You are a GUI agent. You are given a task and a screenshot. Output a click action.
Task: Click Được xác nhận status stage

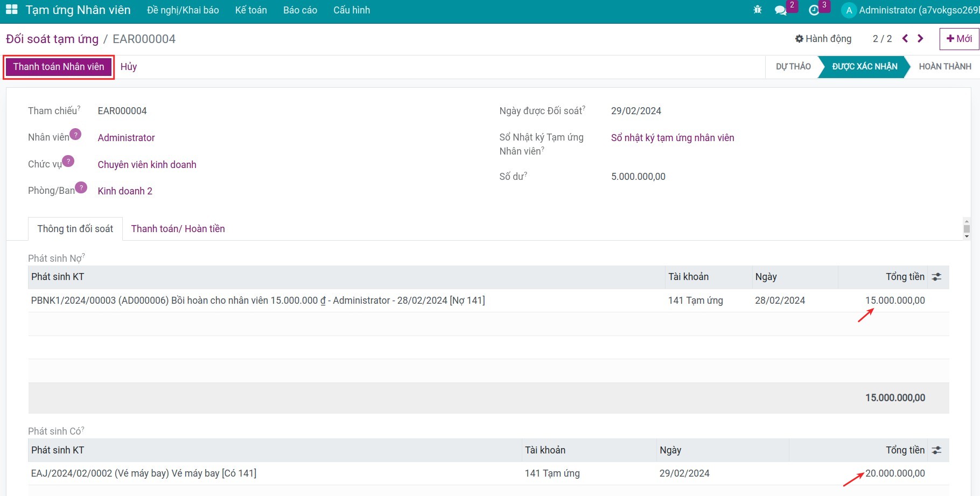(865, 67)
